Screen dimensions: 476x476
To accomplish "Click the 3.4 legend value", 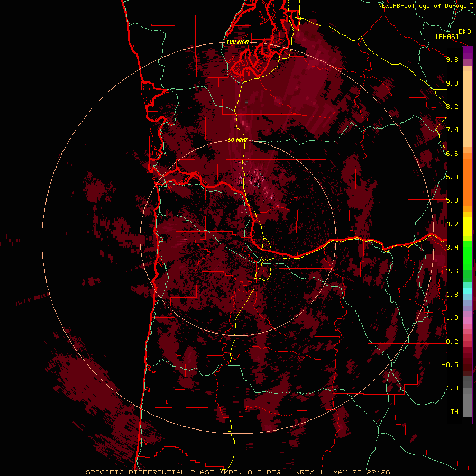I will click(452, 248).
